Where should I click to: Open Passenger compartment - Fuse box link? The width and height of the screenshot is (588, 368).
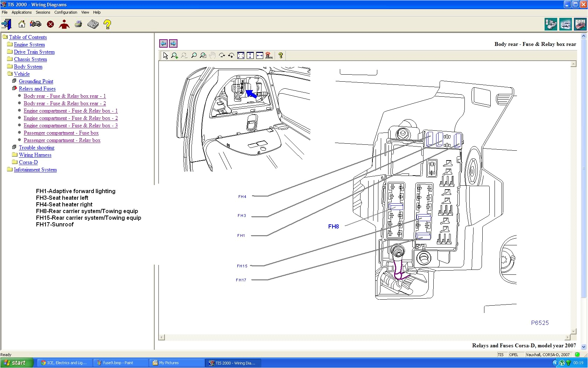coord(61,133)
